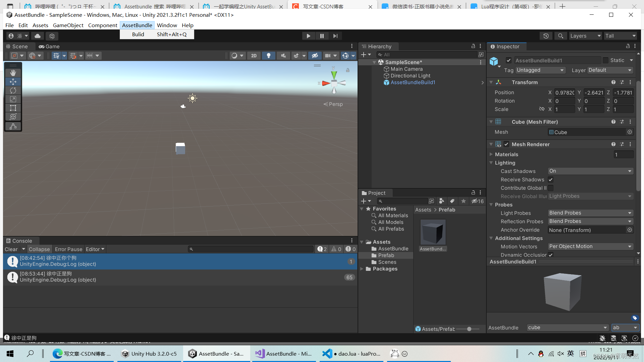644x362 pixels.
Task: Click the Play button to run scene
Action: [308, 36]
